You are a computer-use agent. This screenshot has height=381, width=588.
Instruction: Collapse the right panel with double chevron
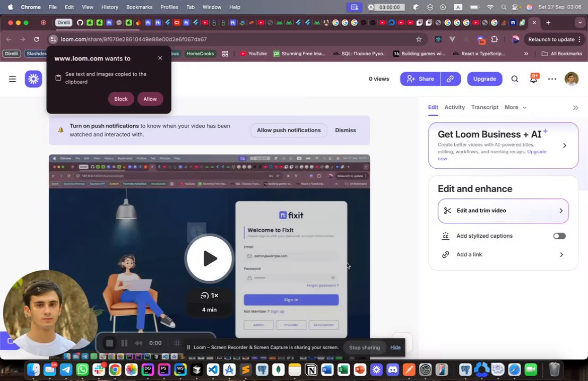tap(576, 108)
